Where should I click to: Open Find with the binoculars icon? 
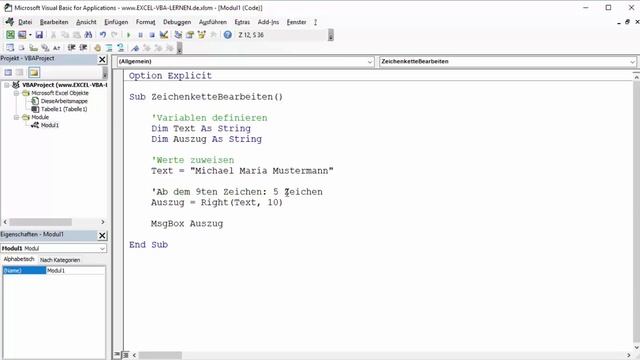pos(88,35)
